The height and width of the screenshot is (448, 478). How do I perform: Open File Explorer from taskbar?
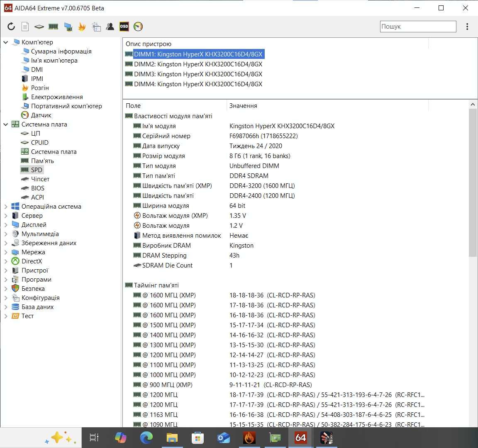point(172,438)
